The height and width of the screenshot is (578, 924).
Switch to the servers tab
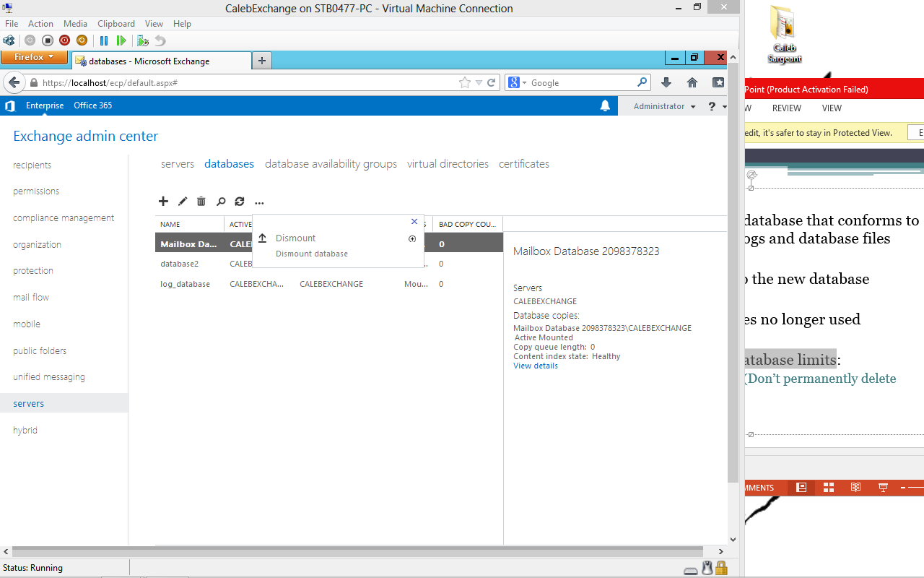178,164
